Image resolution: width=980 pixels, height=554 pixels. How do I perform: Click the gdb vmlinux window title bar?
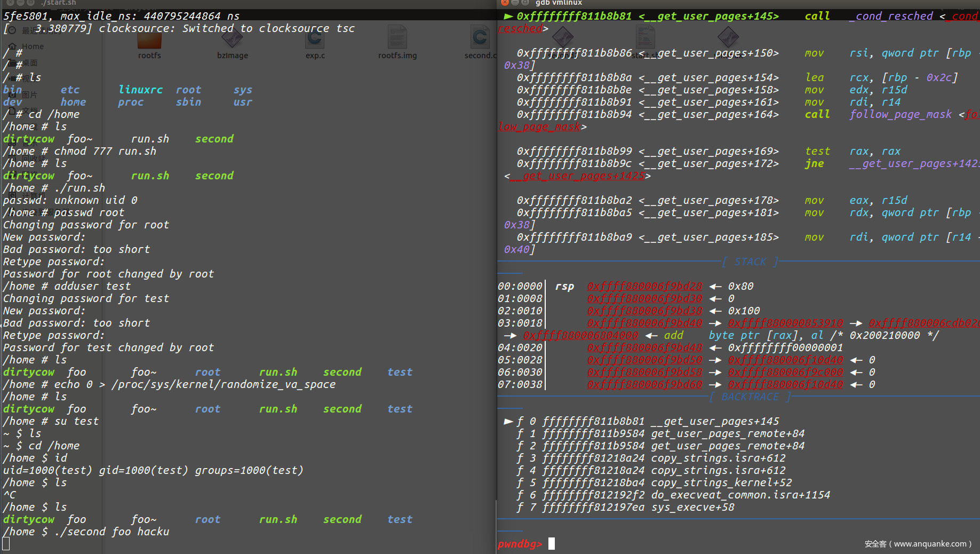pos(694,3)
